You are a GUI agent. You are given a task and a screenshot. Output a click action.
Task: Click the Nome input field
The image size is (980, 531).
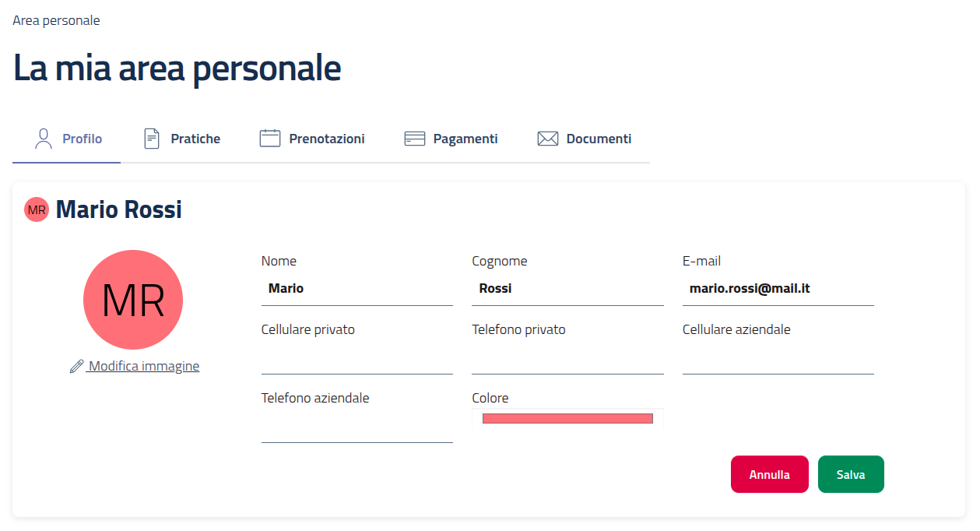357,289
